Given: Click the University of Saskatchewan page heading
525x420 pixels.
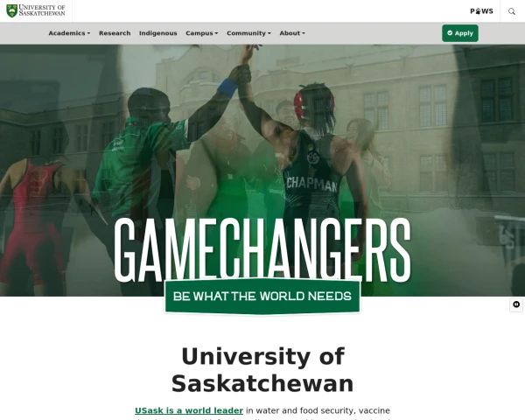Looking at the screenshot, I should (x=262, y=370).
